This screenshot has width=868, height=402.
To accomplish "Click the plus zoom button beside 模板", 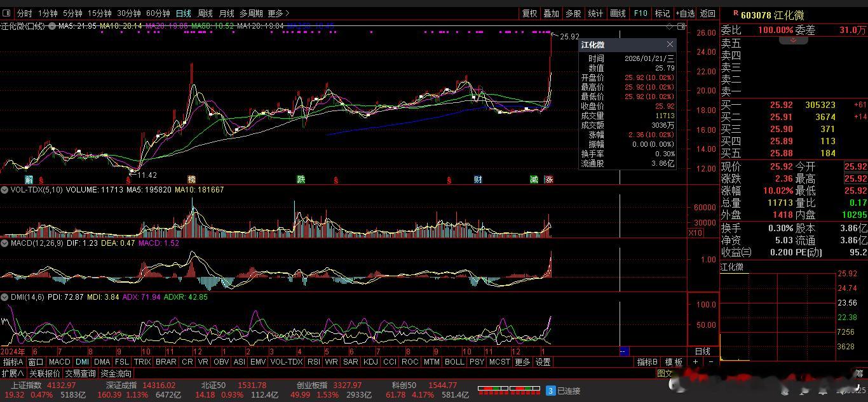I will (x=695, y=362).
